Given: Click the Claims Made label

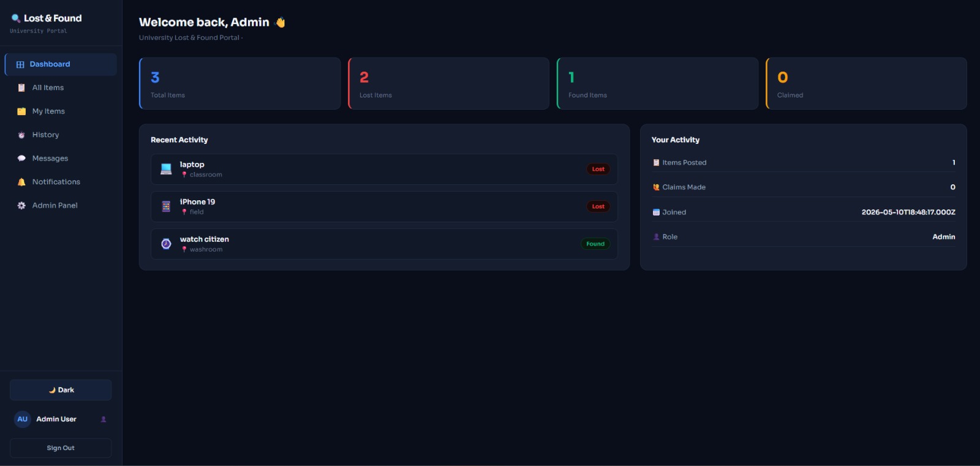Looking at the screenshot, I should pos(684,187).
